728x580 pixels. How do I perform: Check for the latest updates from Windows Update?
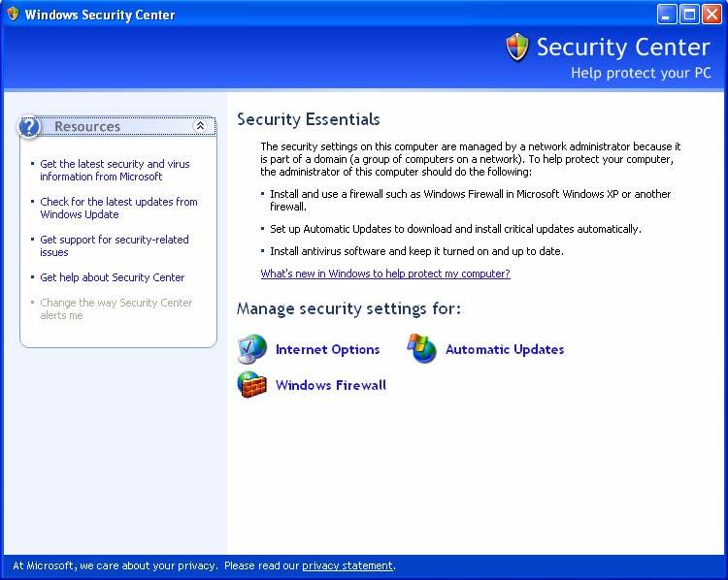[x=118, y=208]
